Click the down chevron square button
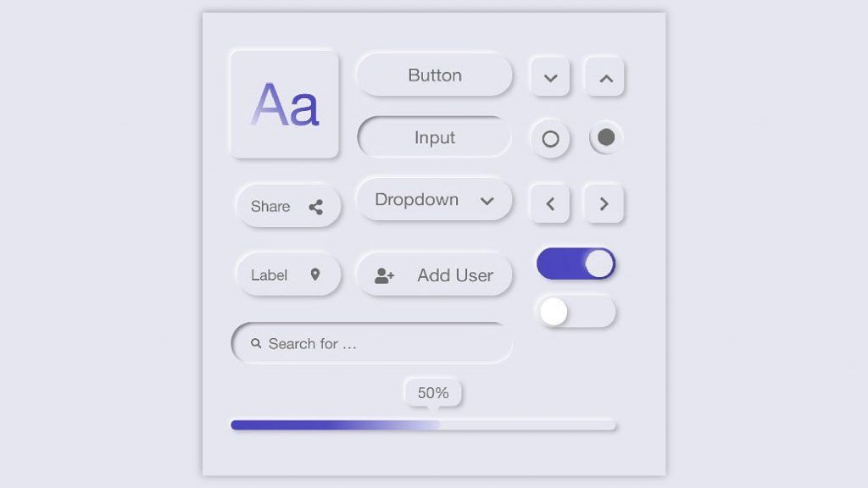The width and height of the screenshot is (868, 488). 550,76
